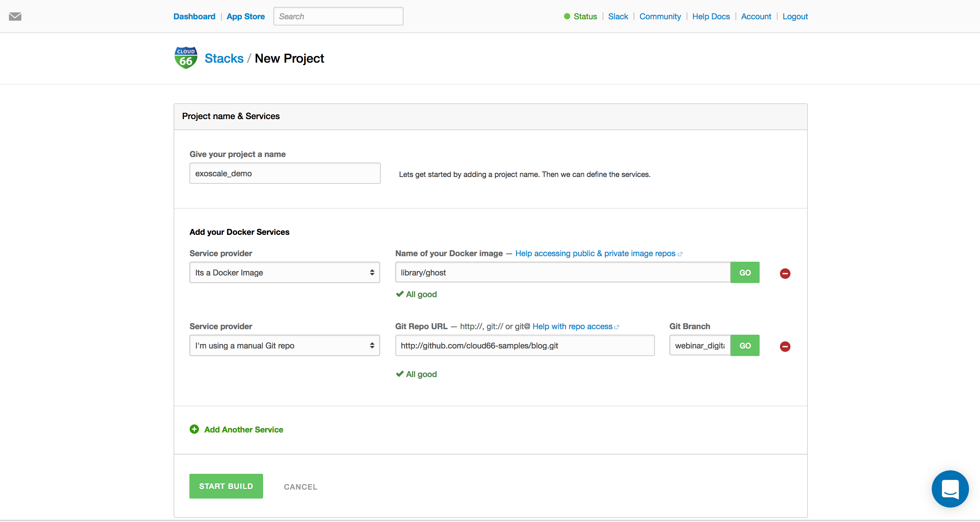Click START BUILD to create the project
The width and height of the screenshot is (980, 522).
(x=226, y=486)
